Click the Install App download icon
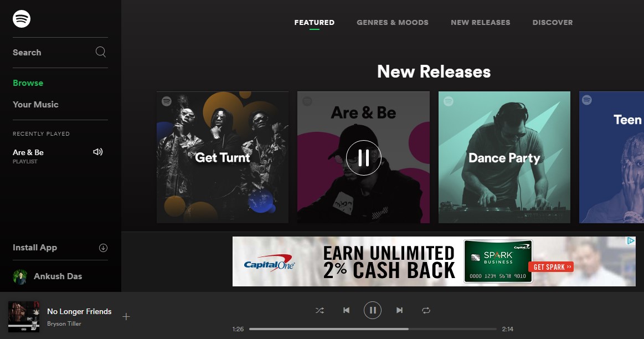Viewport: 644px width, 339px height. click(x=103, y=248)
